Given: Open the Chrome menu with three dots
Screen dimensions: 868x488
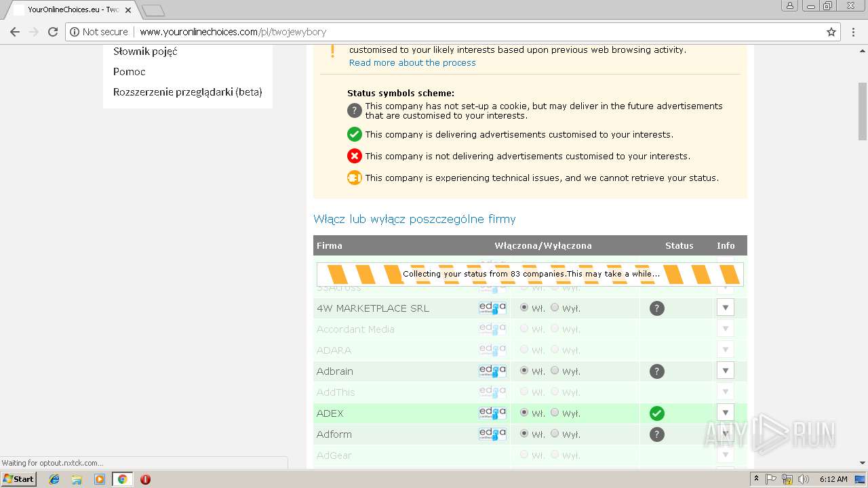Looking at the screenshot, I should [854, 32].
